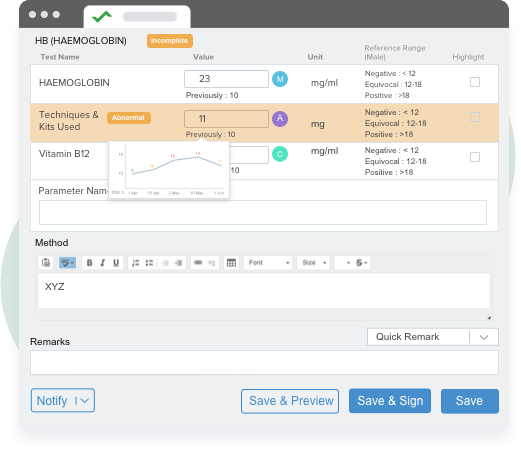The image size is (521, 451).
Task: Click the paste from Word icon
Action: click(46, 263)
